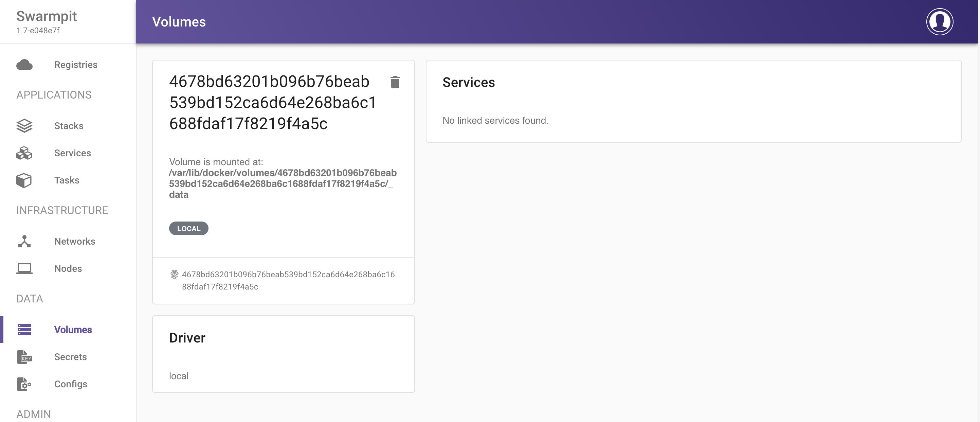
Task: Navigate to Configs in the Data menu
Action: (70, 384)
